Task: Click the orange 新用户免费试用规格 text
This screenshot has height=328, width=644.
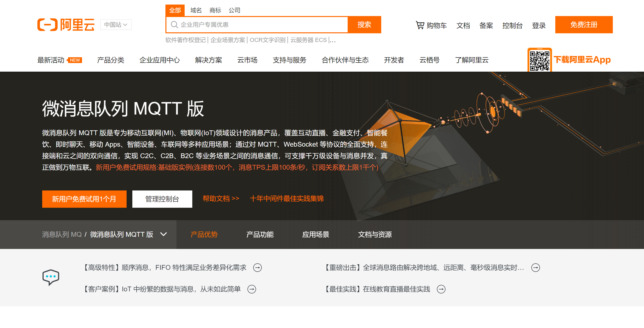Action: [x=237, y=167]
